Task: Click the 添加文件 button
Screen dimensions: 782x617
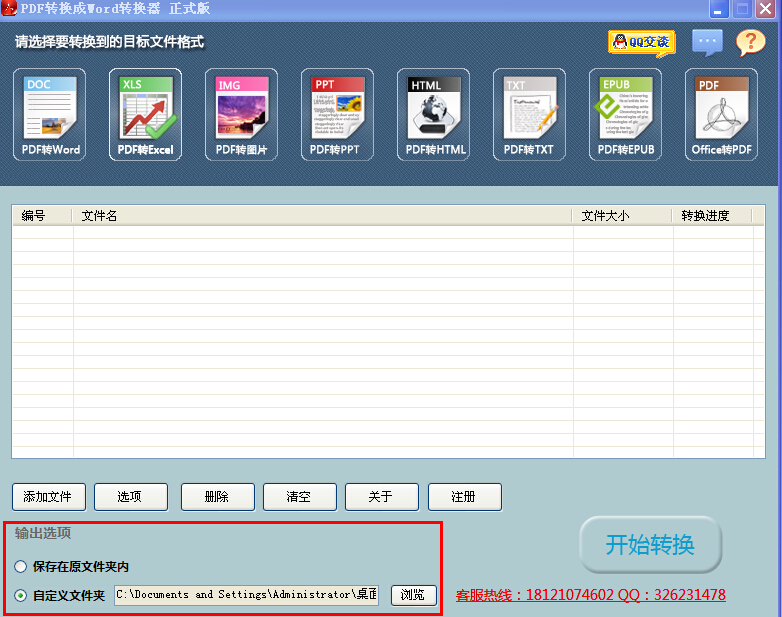Action: coord(48,497)
